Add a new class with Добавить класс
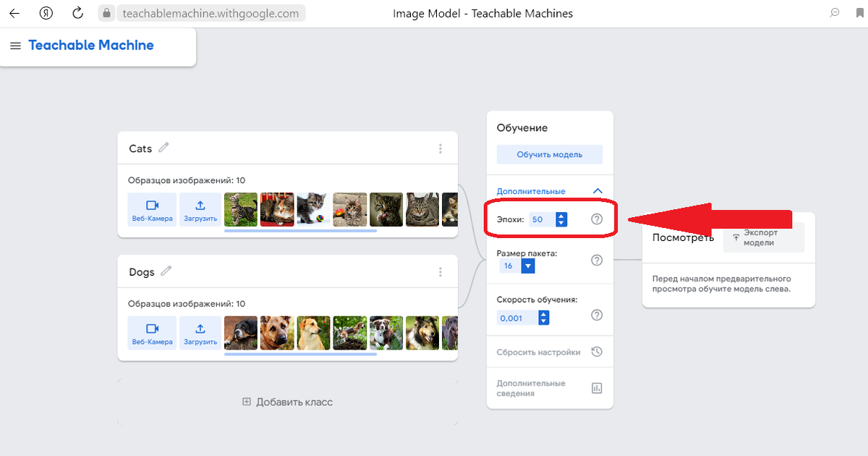The image size is (868, 456). pyautogui.click(x=287, y=402)
